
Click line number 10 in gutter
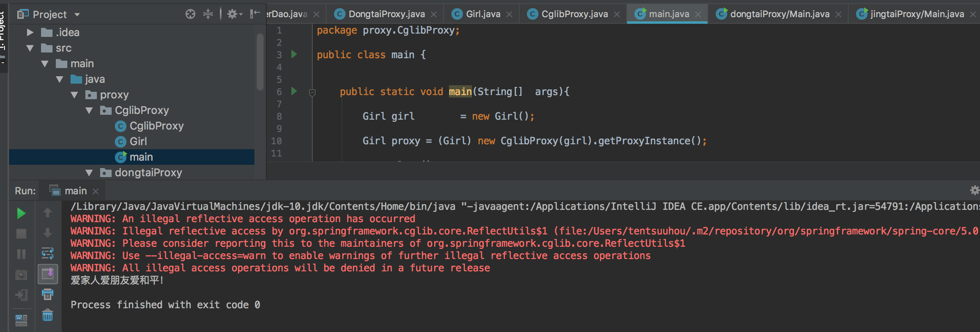click(x=276, y=141)
